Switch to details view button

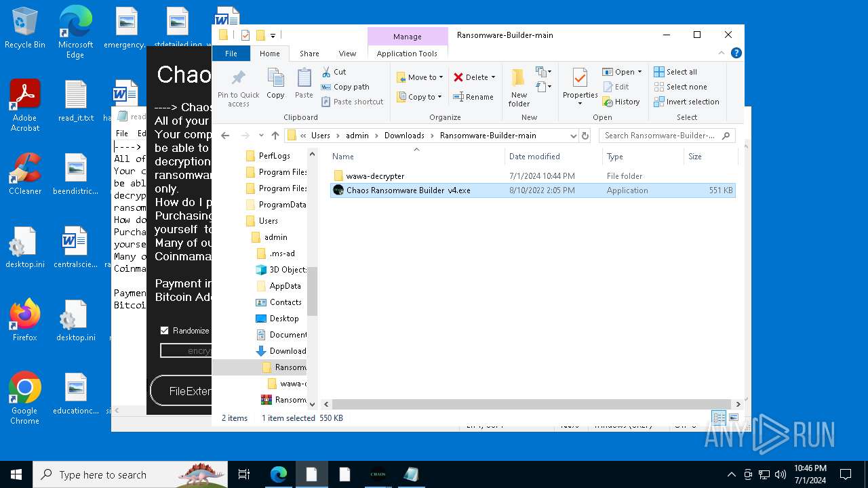pos(719,418)
